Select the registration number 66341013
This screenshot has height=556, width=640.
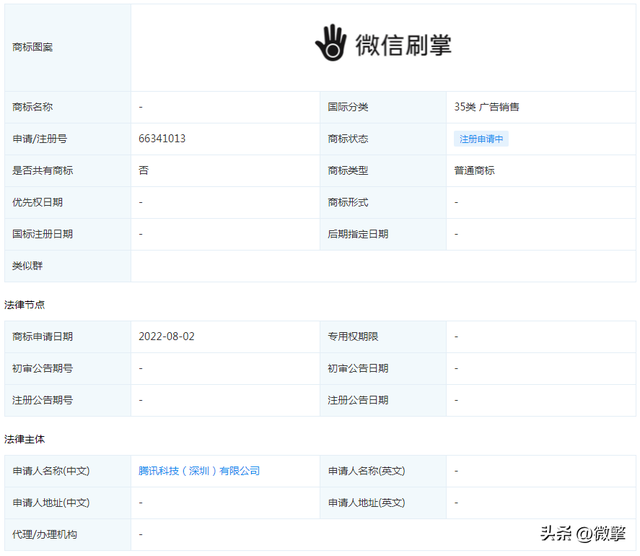point(162,138)
